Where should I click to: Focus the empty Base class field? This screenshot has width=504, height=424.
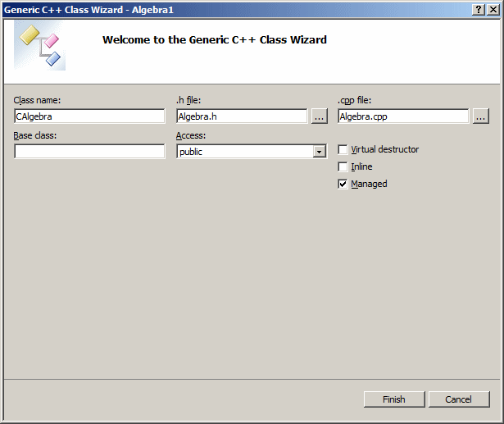pos(89,152)
